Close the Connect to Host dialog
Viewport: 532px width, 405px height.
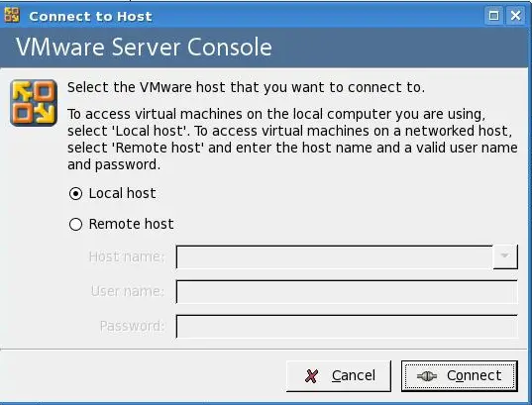(516, 16)
